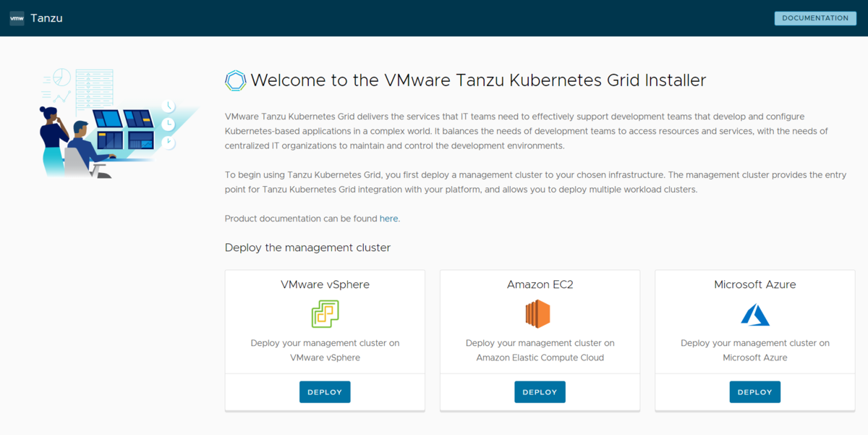Open the Documentation button in header
Viewport: 868px width, 435px height.
(815, 18)
